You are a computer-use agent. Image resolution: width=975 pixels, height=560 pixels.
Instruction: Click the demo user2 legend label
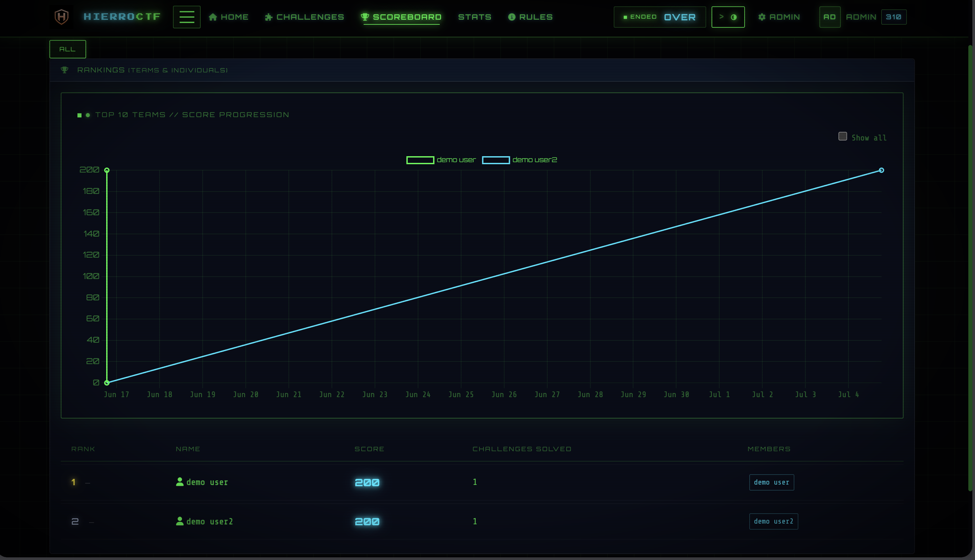coord(535,160)
